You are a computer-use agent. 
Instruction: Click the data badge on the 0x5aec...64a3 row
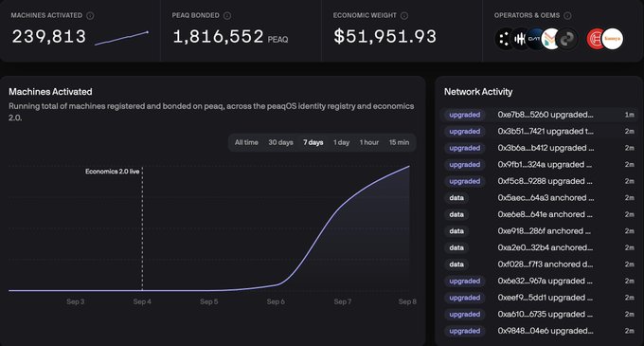(456, 198)
